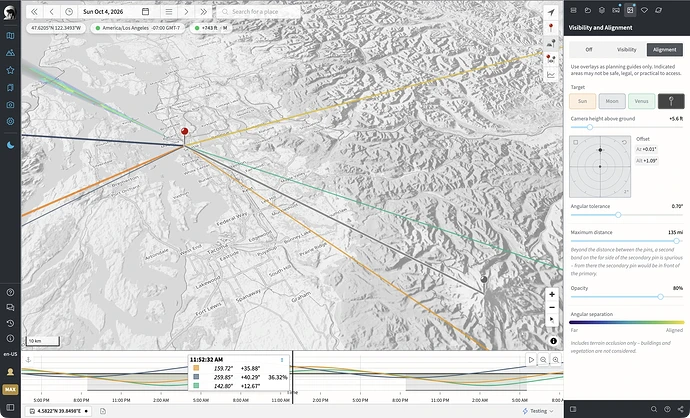
Task: Open the diamond panel tab
Action: point(644,10)
